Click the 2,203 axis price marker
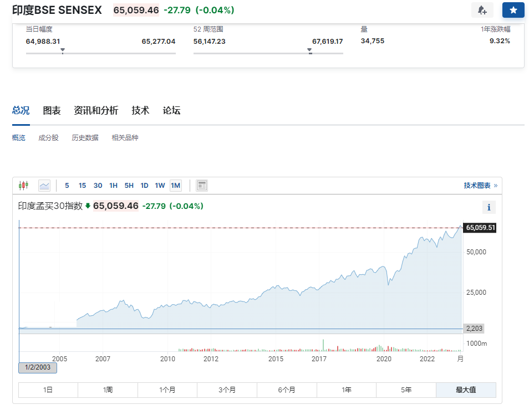Image resolution: width=529 pixels, height=420 pixels. (x=474, y=329)
